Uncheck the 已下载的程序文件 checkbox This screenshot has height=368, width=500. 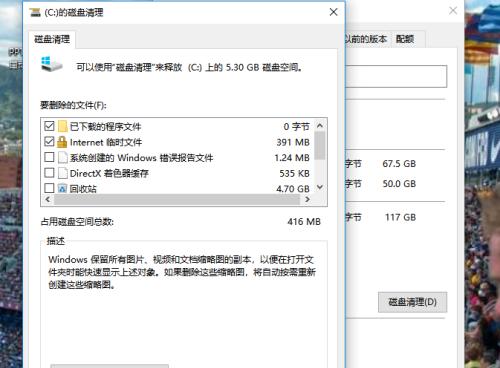[x=49, y=126]
